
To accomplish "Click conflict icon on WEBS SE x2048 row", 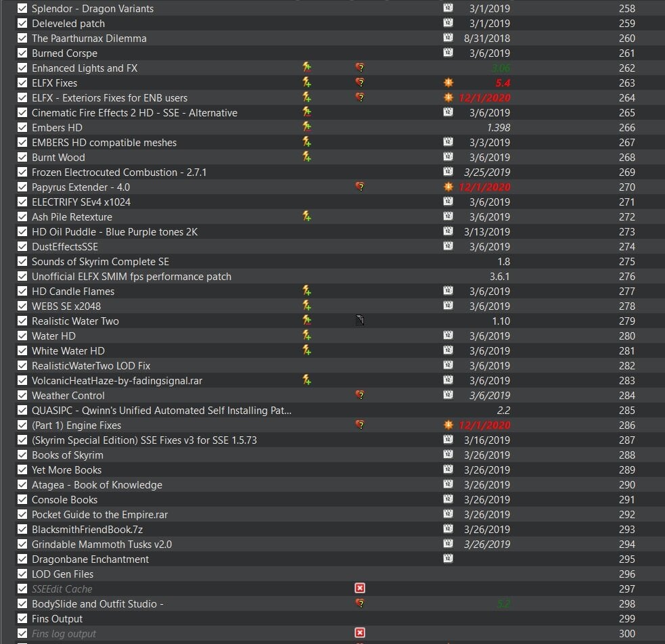I will click(306, 306).
